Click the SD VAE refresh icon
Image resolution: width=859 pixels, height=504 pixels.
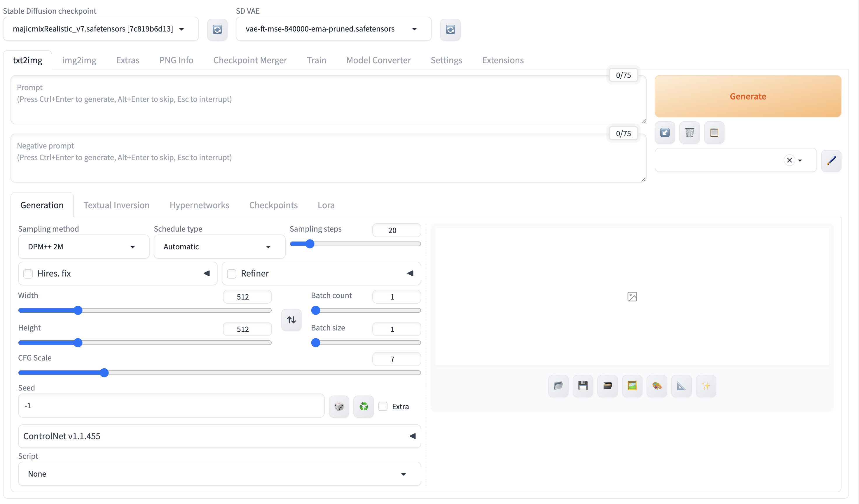coord(450,30)
